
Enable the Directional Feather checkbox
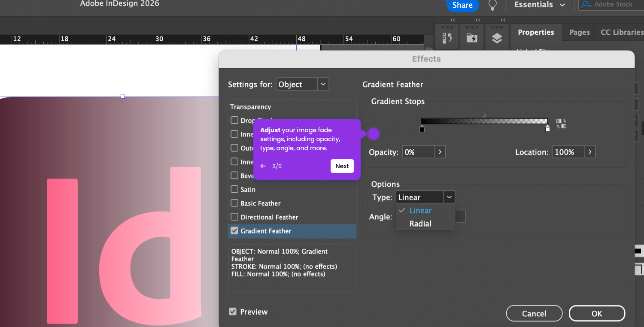point(234,217)
